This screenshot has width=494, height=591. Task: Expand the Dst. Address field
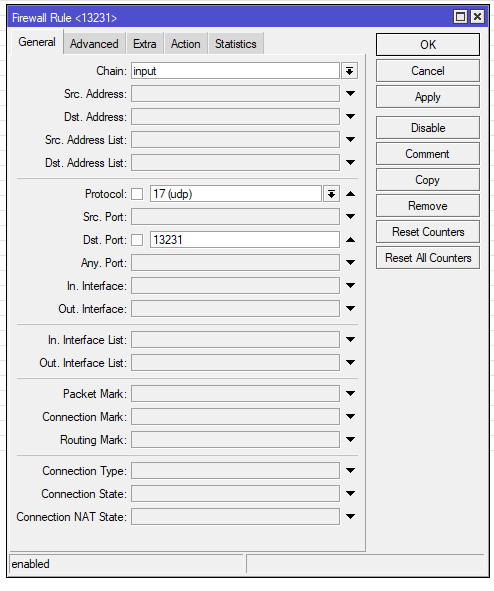[350, 116]
